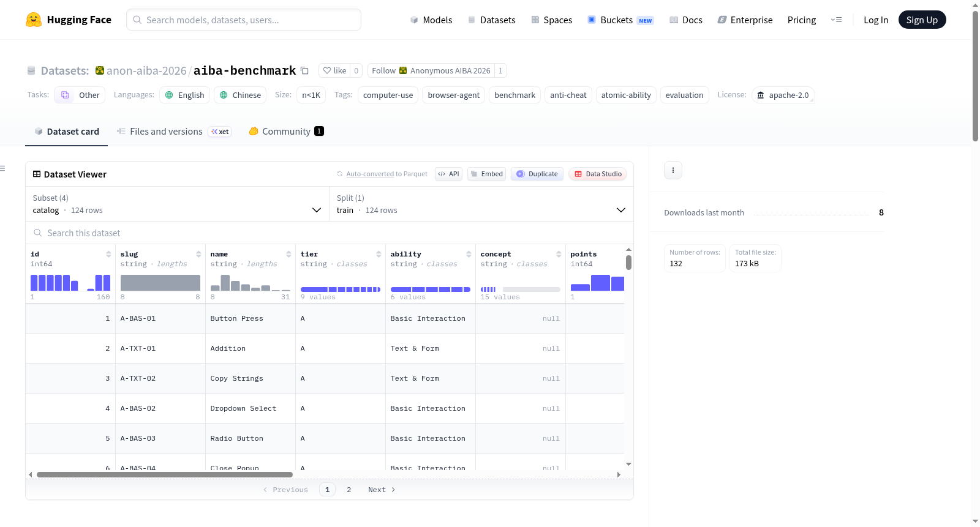Open Buckets in the navigation

(620, 20)
